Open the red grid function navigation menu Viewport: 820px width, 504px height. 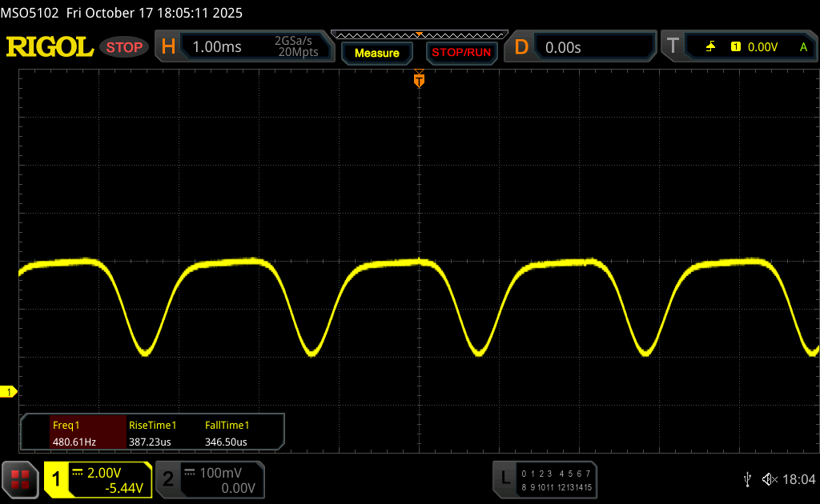pyautogui.click(x=19, y=479)
